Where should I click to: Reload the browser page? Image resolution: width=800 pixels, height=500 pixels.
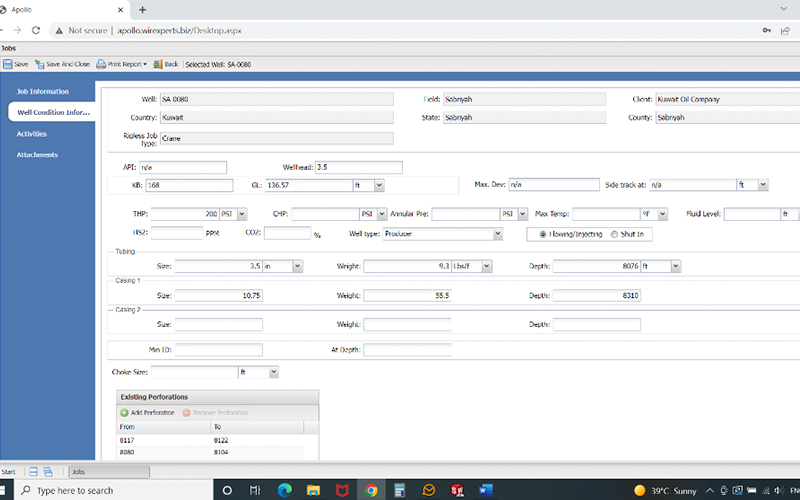(x=36, y=31)
